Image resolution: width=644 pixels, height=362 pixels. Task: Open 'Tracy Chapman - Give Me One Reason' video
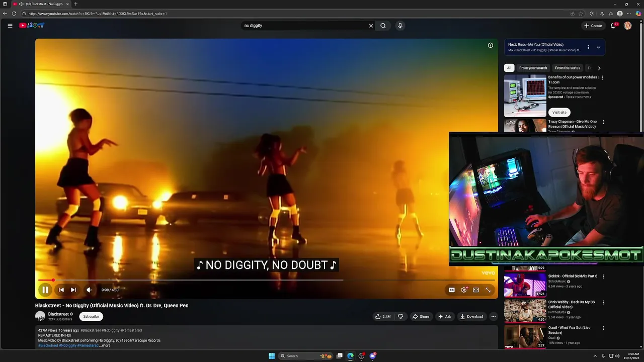[x=573, y=124]
